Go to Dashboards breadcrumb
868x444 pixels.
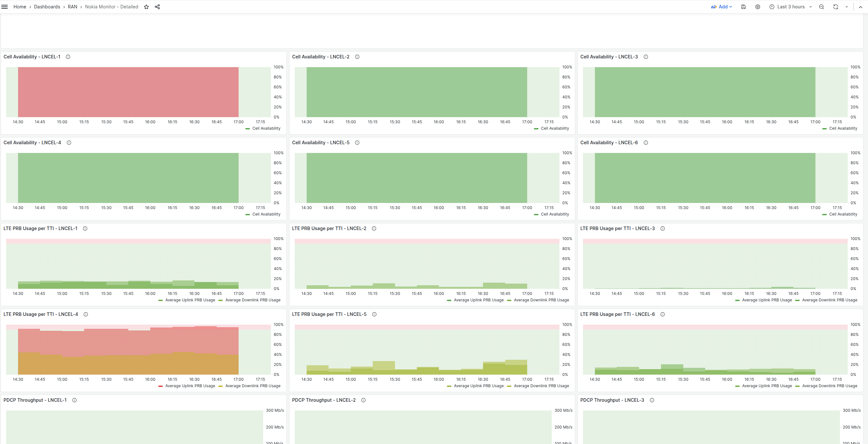tap(47, 7)
